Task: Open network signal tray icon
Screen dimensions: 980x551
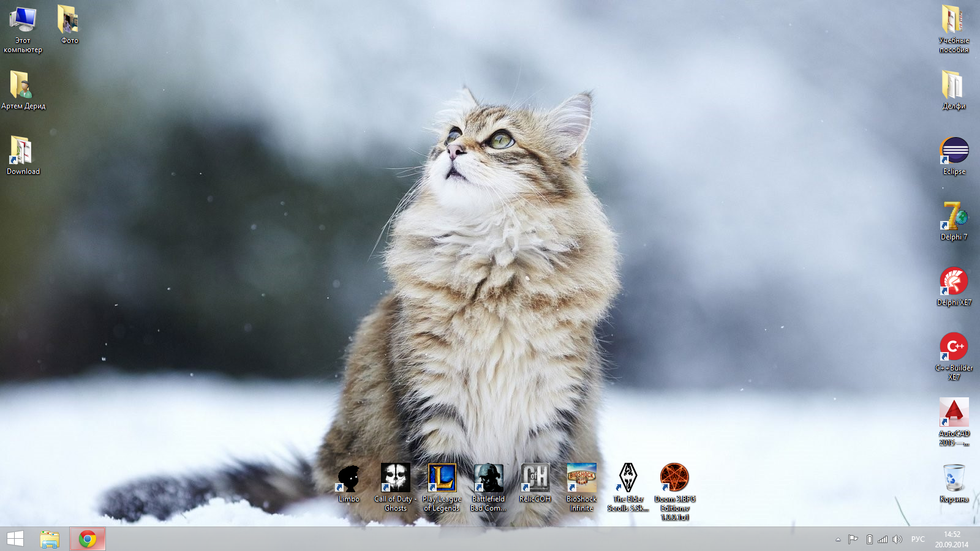Action: [883, 539]
